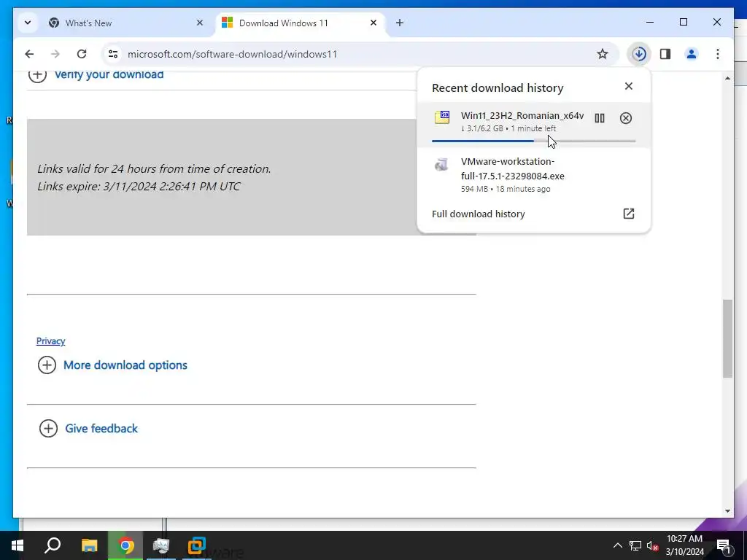Click the Win11 download progress bar

(x=533, y=141)
